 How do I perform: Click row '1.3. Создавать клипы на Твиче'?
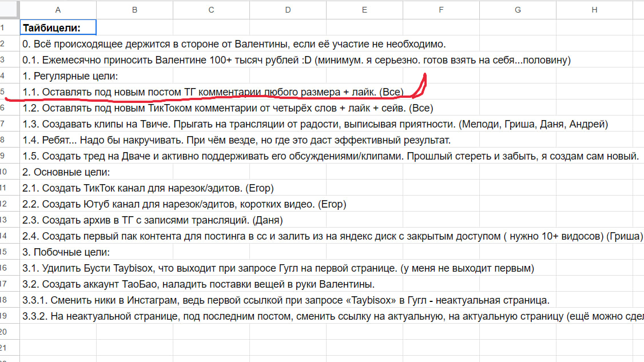tap(315, 124)
